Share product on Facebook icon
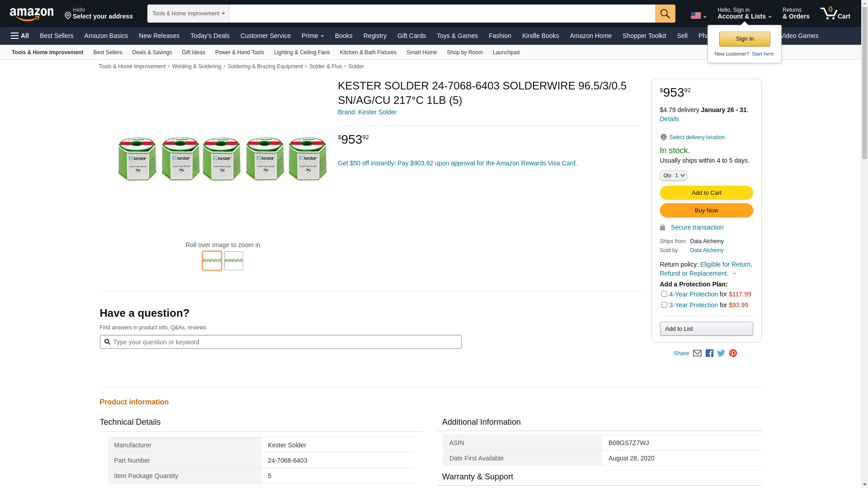868x488 pixels. click(709, 353)
